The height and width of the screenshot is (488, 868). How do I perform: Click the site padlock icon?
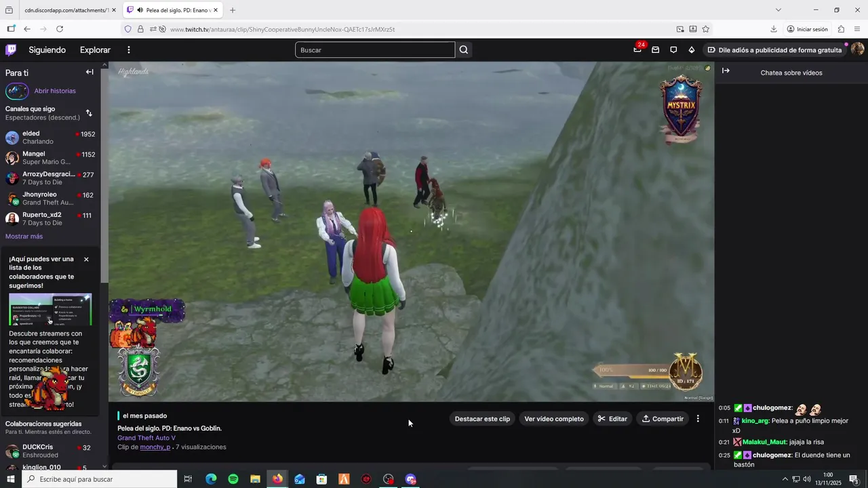point(140,29)
